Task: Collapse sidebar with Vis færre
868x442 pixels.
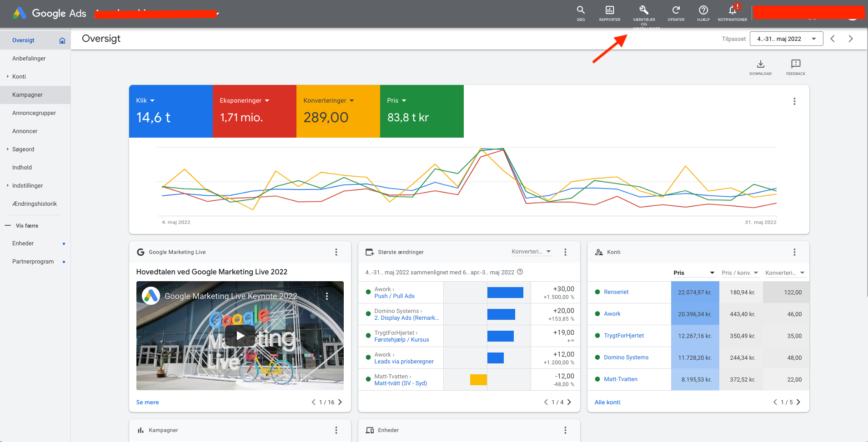Action: click(22, 225)
